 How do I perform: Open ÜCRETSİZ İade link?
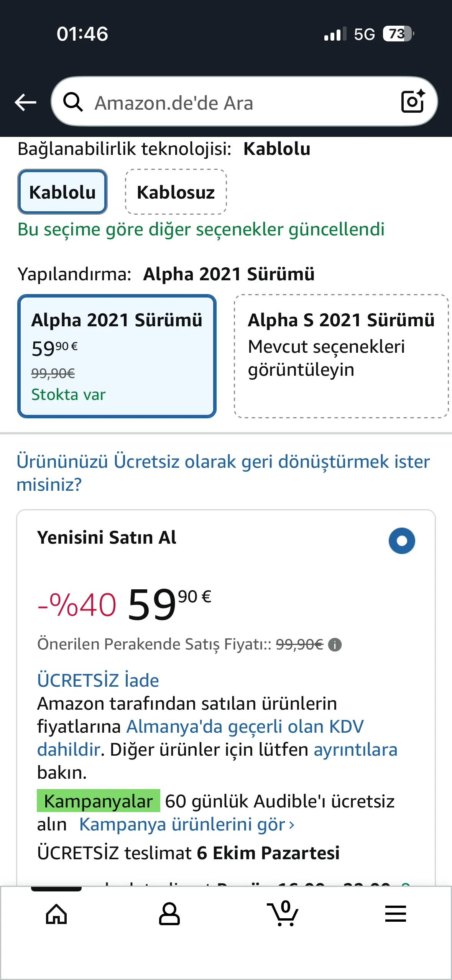coord(98,681)
